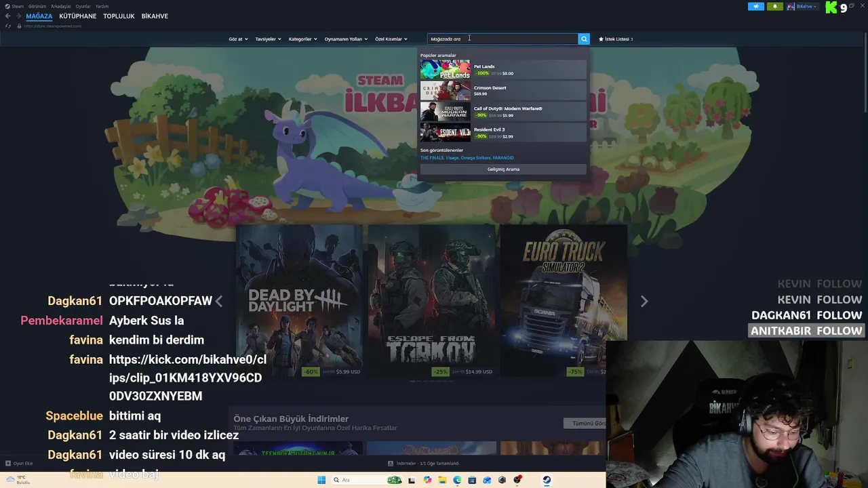The width and height of the screenshot is (868, 488).
Task: Open the Oyunlar menu
Action: click(x=83, y=6)
